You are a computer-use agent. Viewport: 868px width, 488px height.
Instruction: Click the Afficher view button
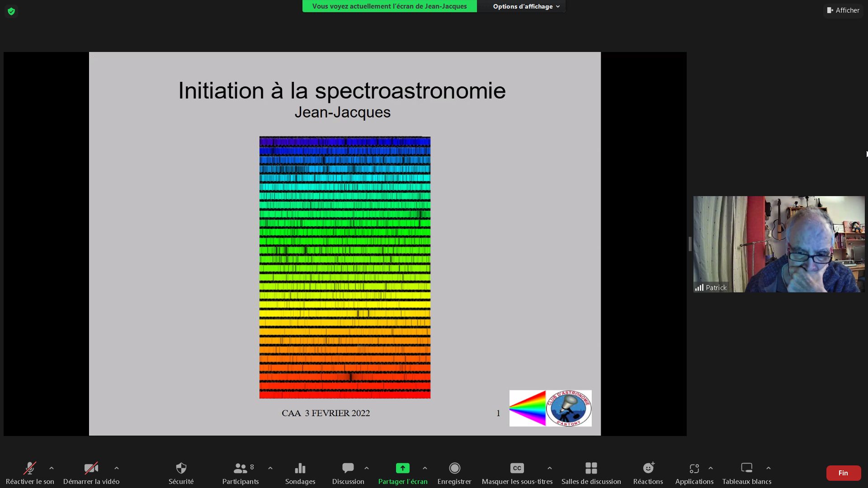843,10
